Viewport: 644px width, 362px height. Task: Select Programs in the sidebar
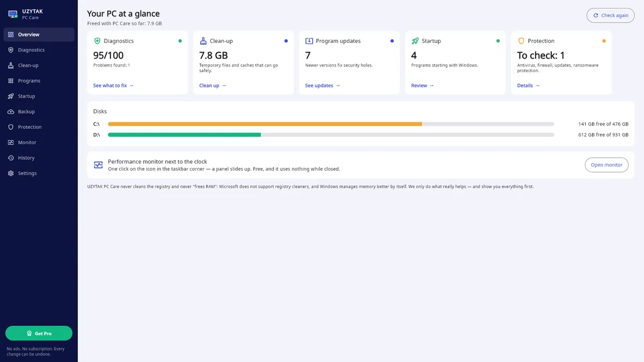[x=39, y=81]
